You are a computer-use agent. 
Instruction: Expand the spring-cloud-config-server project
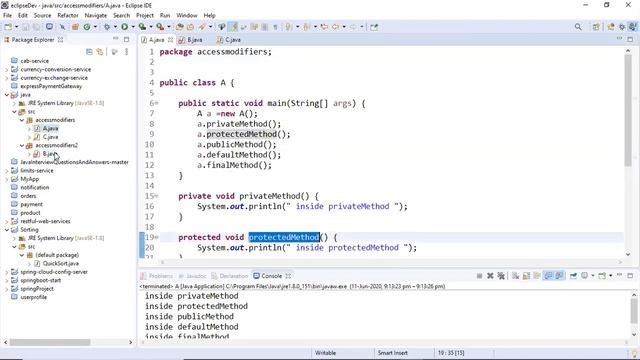tap(7, 272)
